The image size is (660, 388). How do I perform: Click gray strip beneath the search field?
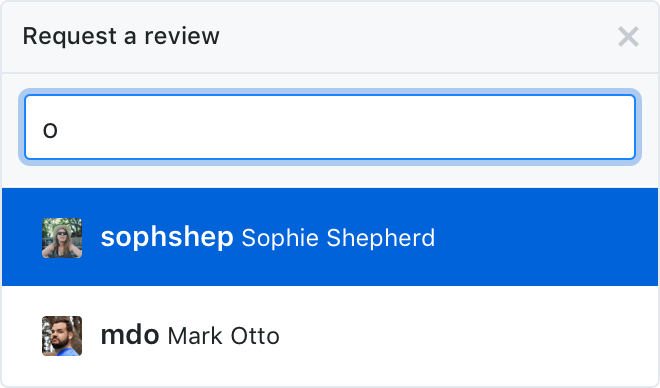pos(330,177)
